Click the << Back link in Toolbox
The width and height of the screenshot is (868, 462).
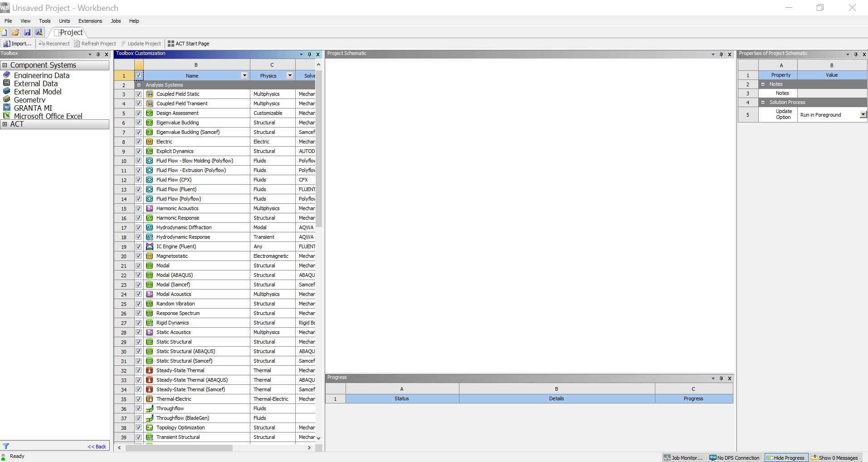point(97,447)
